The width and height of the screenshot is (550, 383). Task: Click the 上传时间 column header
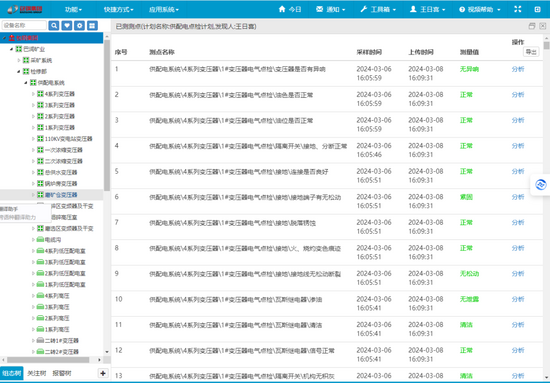coord(421,52)
